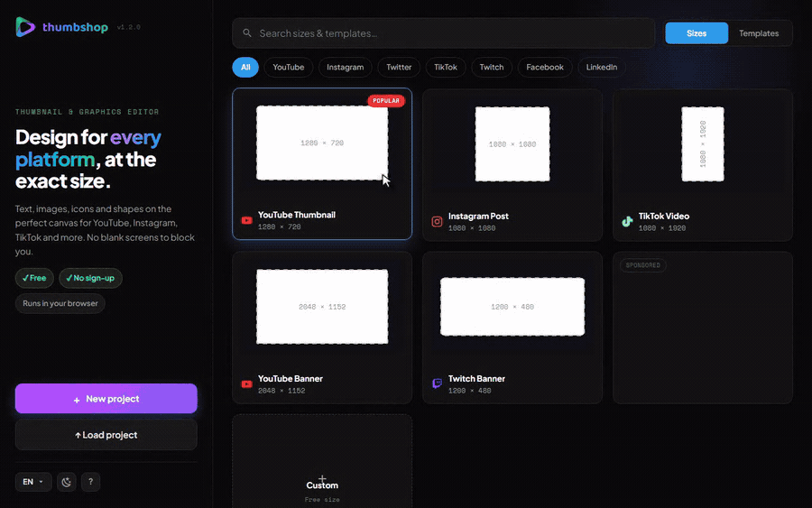
Task: Click the TikTok icon beside TikTok Video
Action: pos(627,222)
